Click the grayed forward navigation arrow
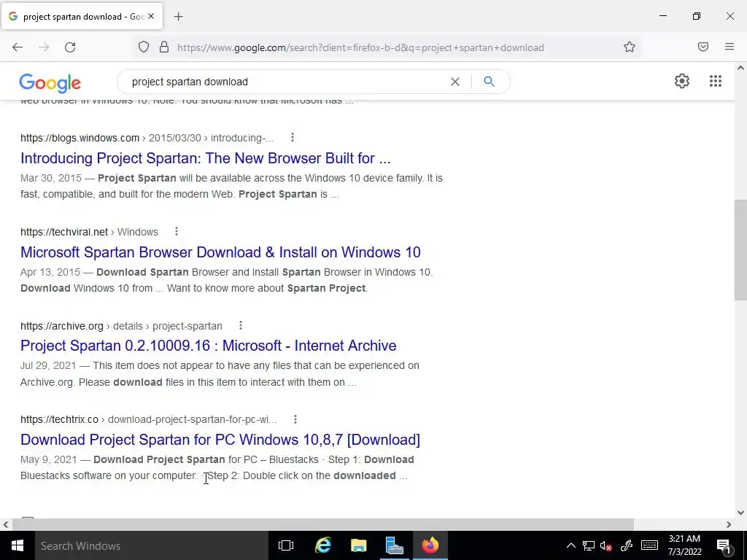 pyautogui.click(x=44, y=47)
